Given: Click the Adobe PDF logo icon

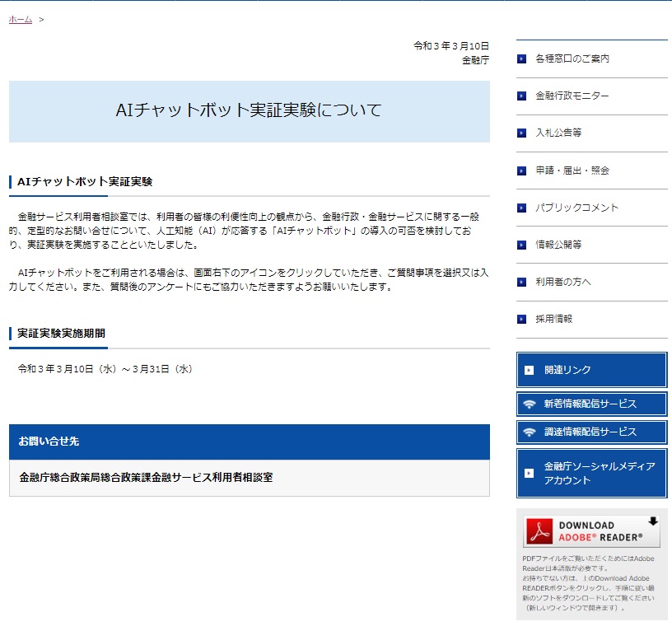Looking at the screenshot, I should coord(539,532).
